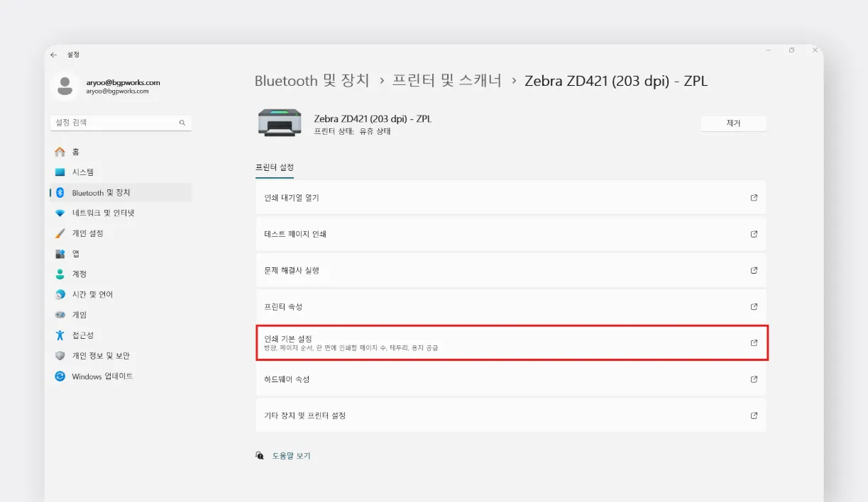The image size is (868, 502).
Task: Click external-link icon on 문제 해결사 실행
Action: tap(754, 270)
